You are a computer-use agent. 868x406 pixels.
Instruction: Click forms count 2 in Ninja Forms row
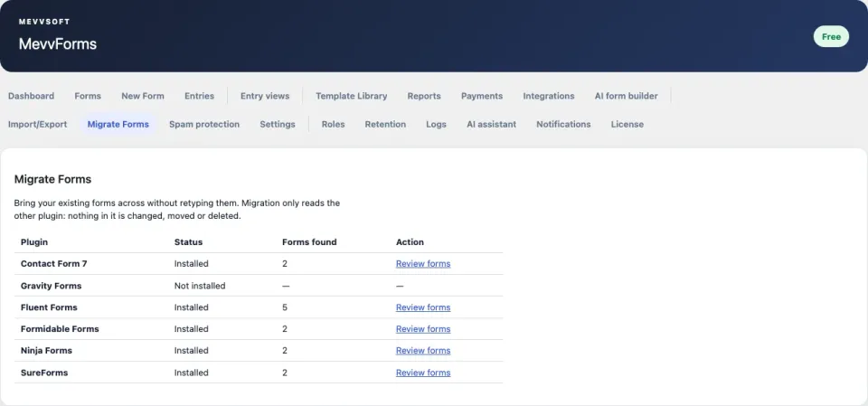pos(285,351)
